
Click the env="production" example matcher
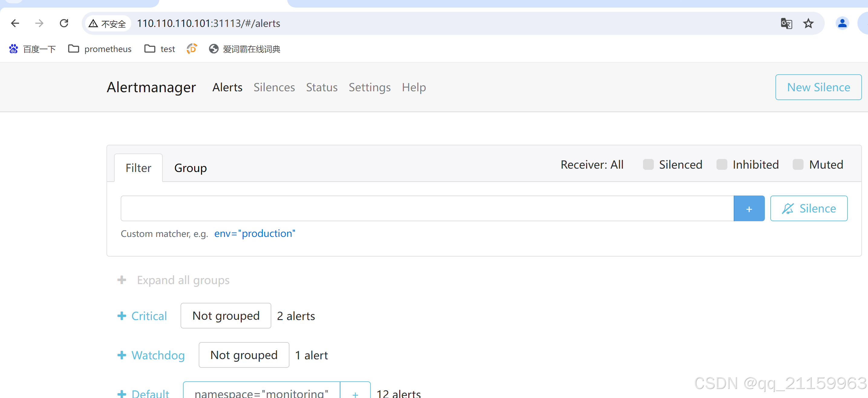point(255,233)
